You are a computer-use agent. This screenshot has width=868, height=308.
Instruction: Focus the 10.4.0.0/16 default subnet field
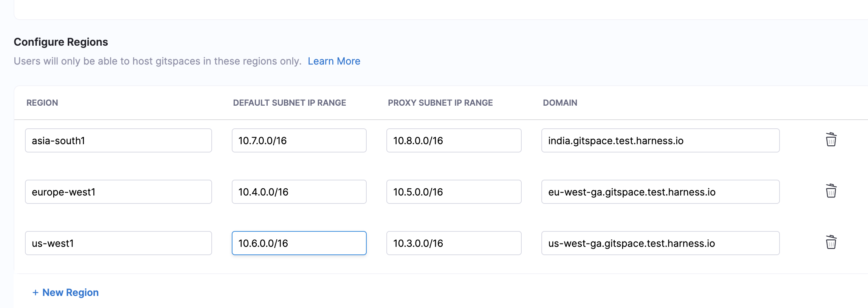click(x=299, y=192)
